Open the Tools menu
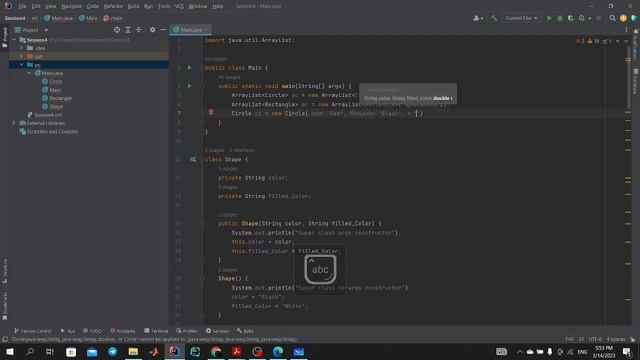 coord(164,6)
